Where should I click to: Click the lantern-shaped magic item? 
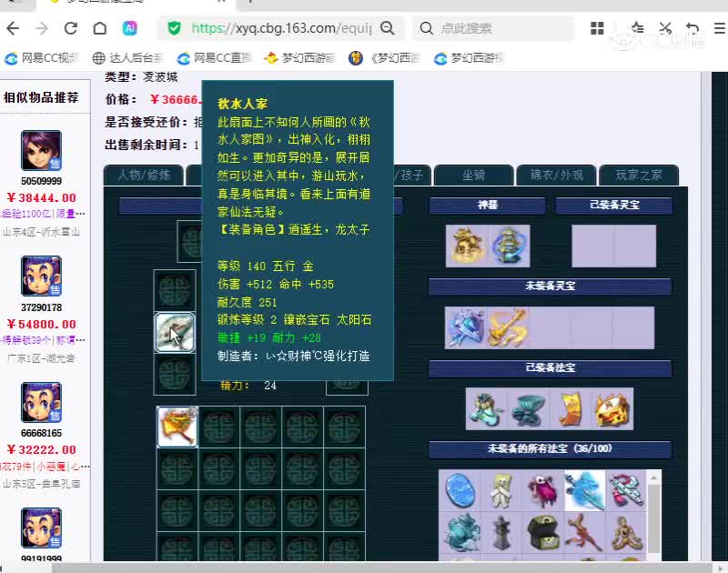pyautogui.click(x=501, y=533)
